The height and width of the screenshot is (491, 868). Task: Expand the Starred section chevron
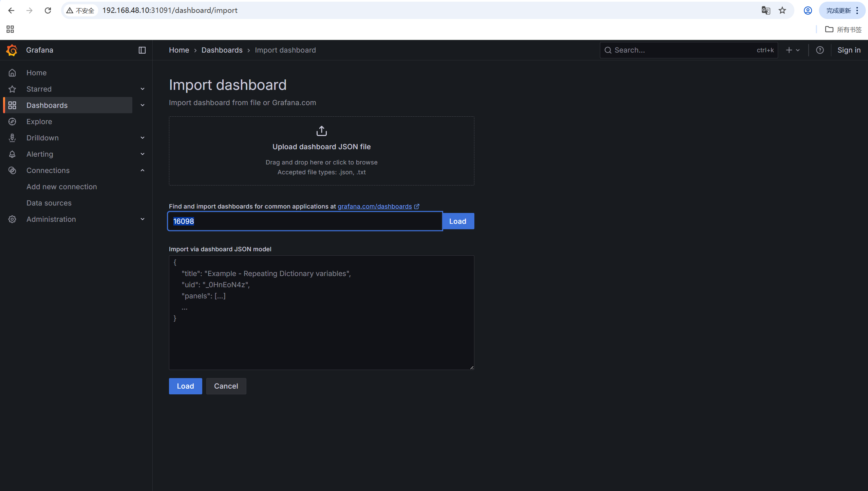143,89
